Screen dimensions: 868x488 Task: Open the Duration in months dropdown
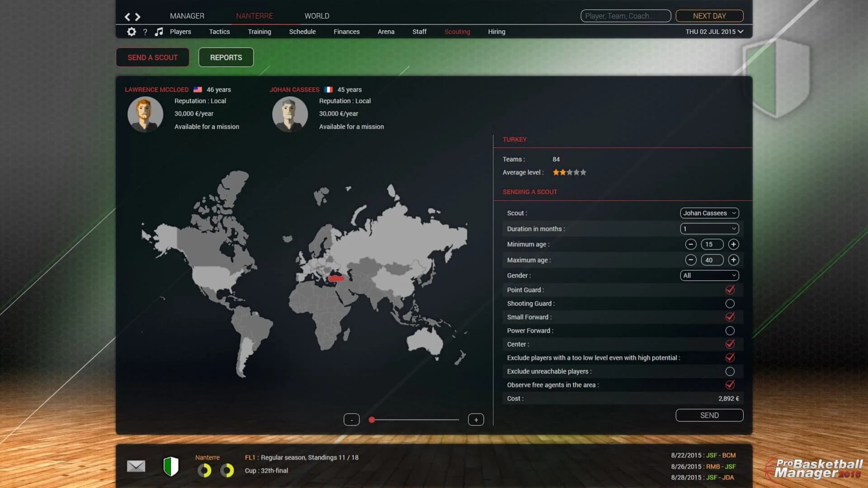(709, 229)
